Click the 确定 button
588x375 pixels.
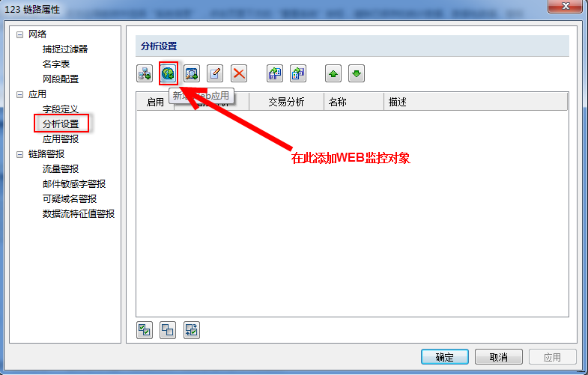point(445,356)
